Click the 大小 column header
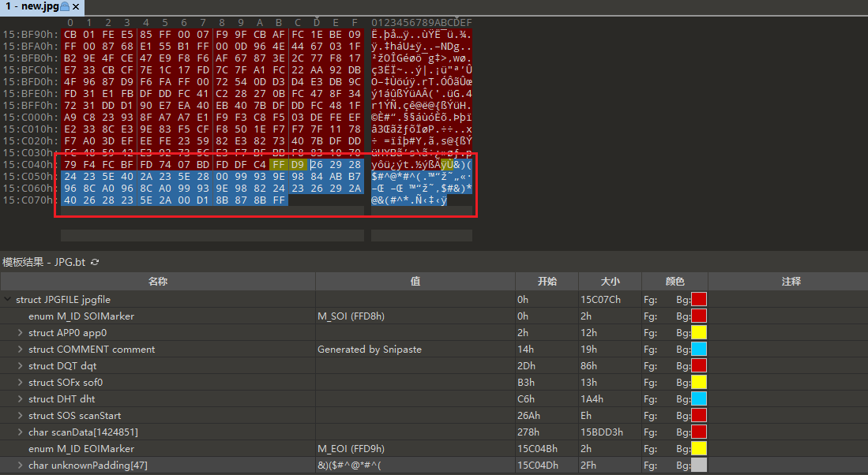 [610, 282]
